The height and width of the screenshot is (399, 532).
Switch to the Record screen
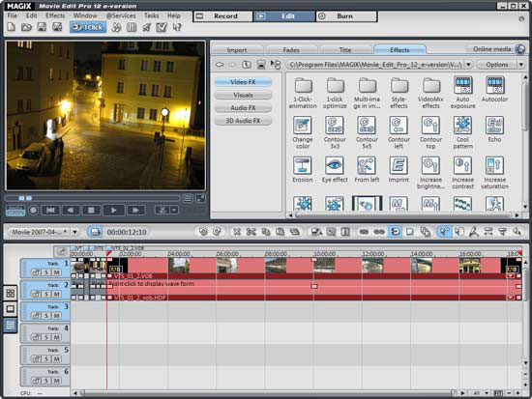[223, 16]
